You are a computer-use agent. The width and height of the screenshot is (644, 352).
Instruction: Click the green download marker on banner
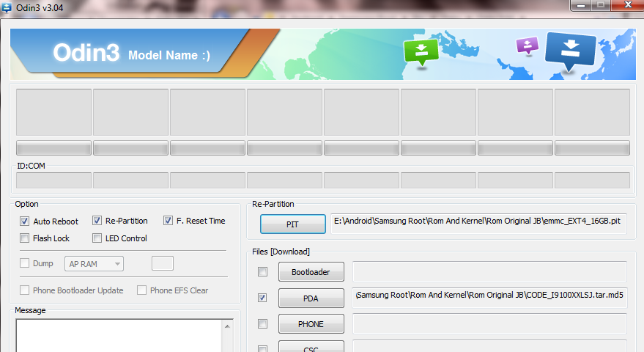coord(421,52)
